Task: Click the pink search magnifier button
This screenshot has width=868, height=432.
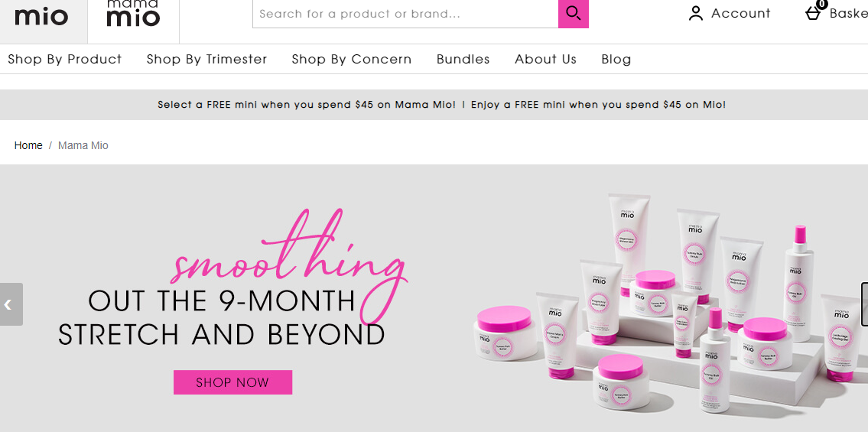Action: (x=574, y=14)
